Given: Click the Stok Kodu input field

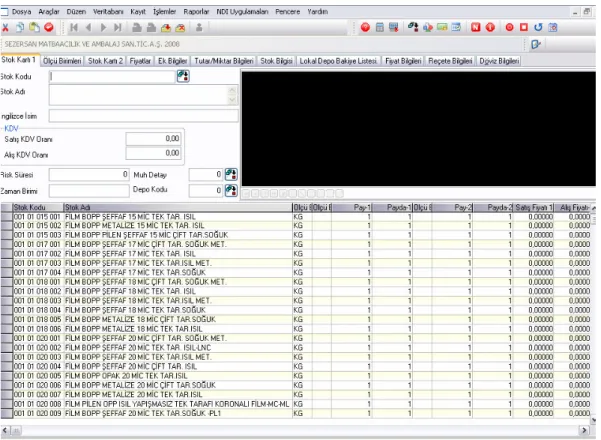Looking at the screenshot, I should (112, 77).
